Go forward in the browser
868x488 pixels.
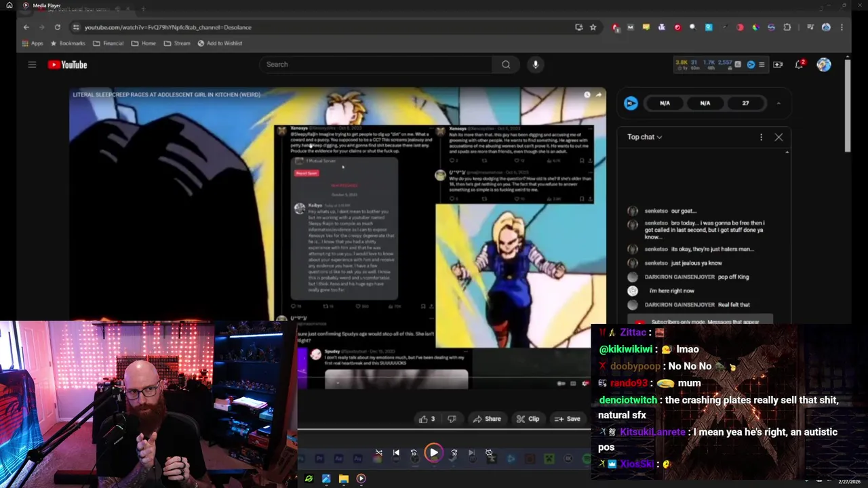click(x=41, y=27)
